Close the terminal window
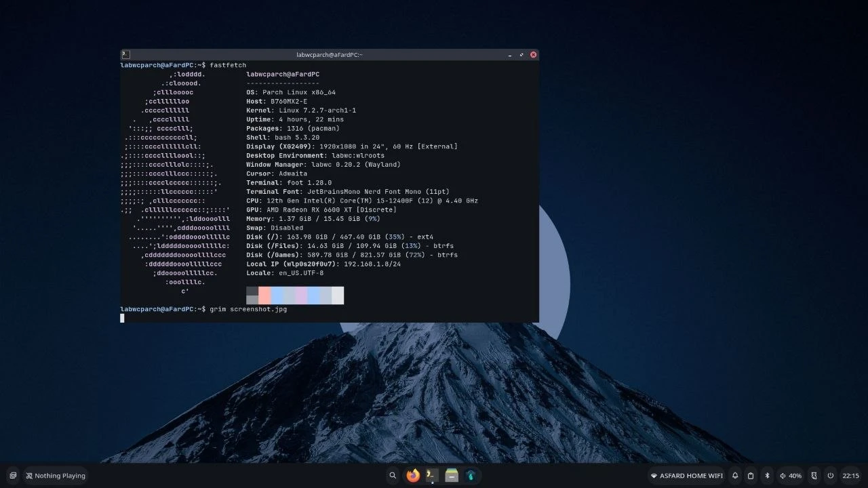 point(534,55)
